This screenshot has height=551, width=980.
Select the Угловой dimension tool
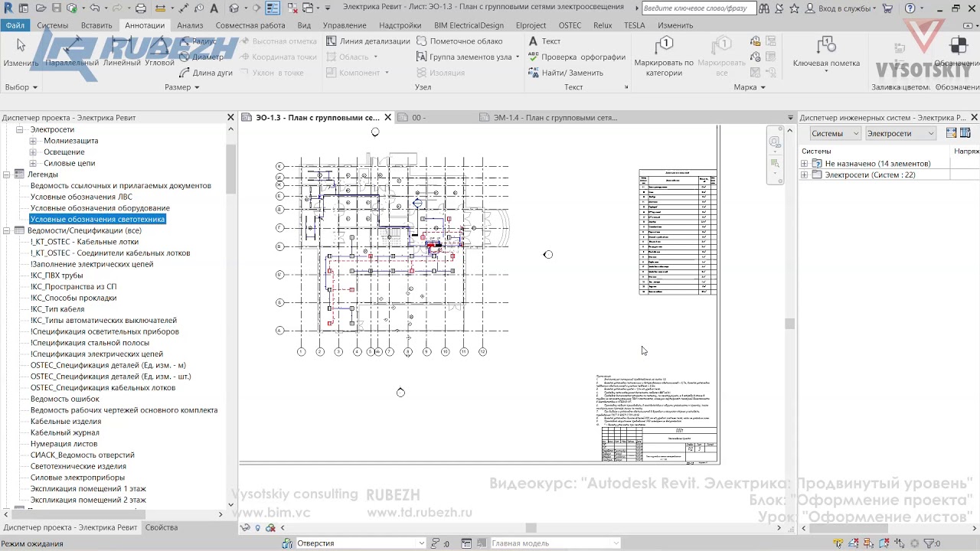[160, 52]
